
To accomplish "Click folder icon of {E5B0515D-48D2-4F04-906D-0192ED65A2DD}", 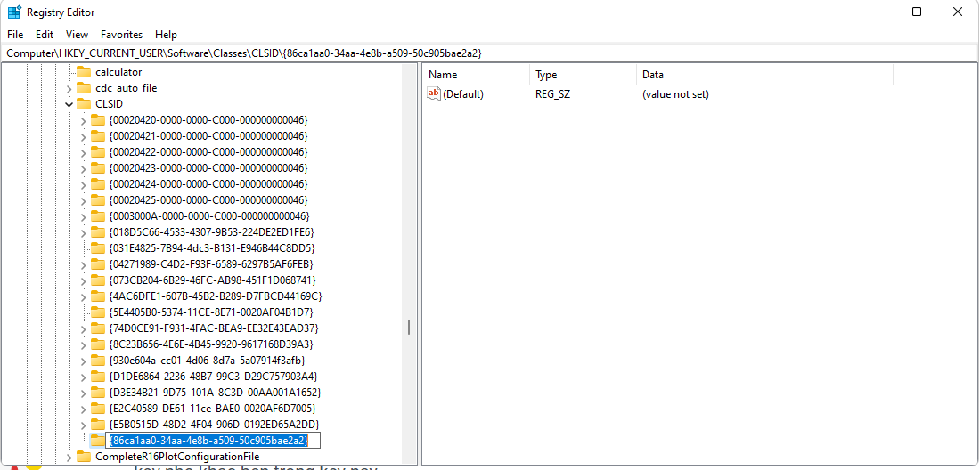I will pyautogui.click(x=98, y=425).
